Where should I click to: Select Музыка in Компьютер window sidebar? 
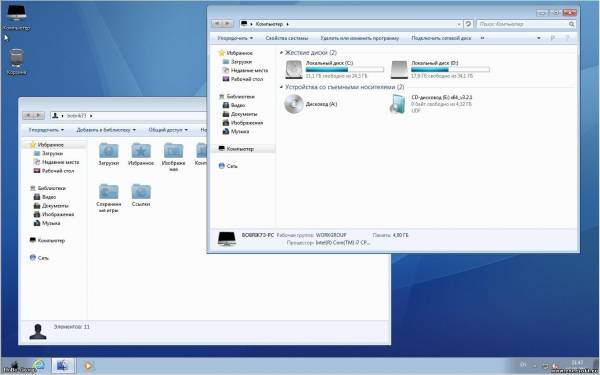[240, 132]
